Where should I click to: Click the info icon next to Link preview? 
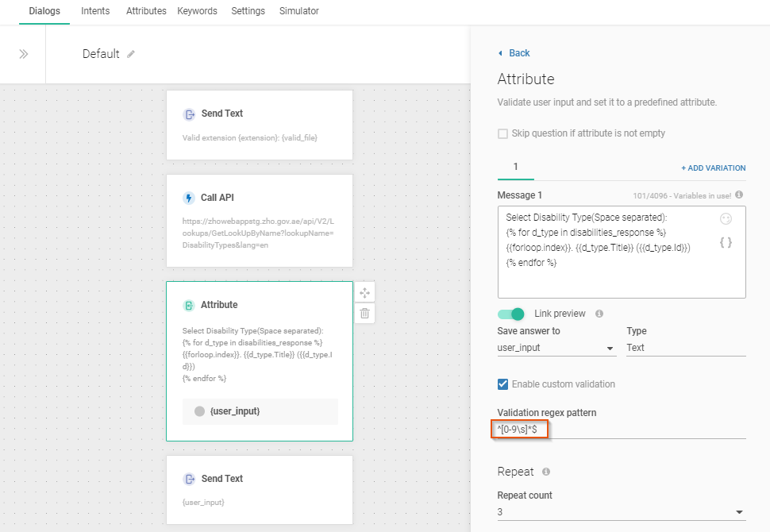tap(599, 314)
